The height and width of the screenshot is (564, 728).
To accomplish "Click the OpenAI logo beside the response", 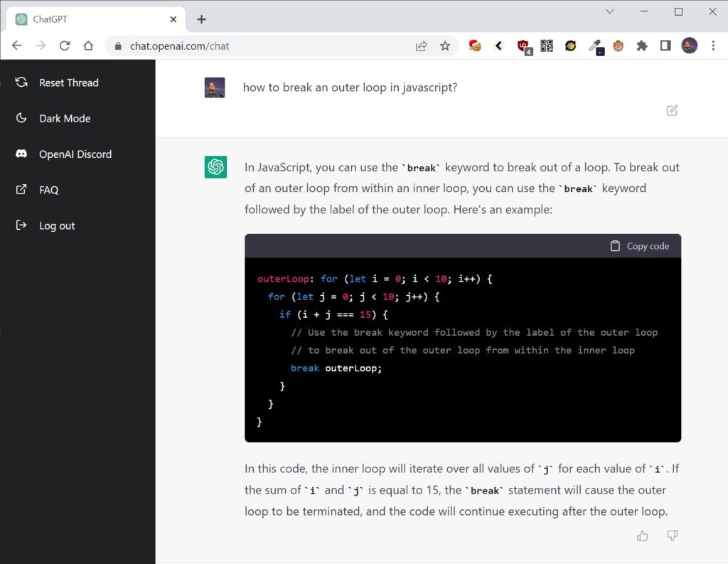I will pyautogui.click(x=215, y=165).
